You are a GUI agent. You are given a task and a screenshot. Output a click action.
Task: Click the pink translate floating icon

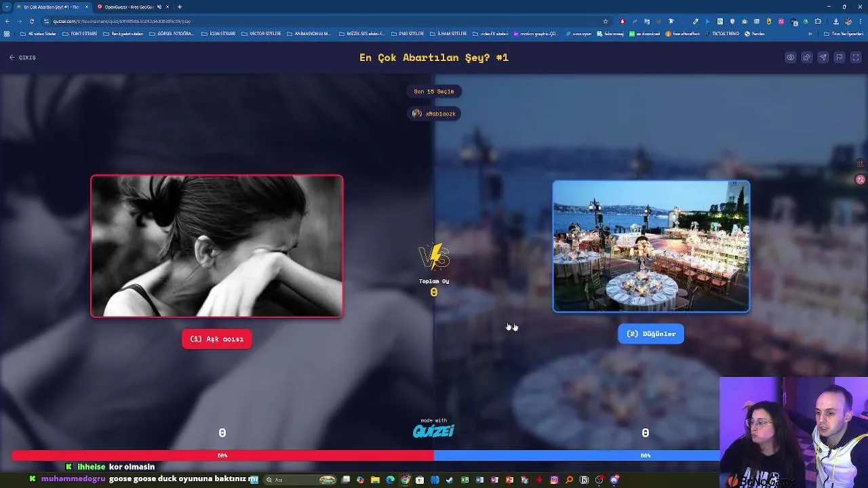(x=861, y=180)
